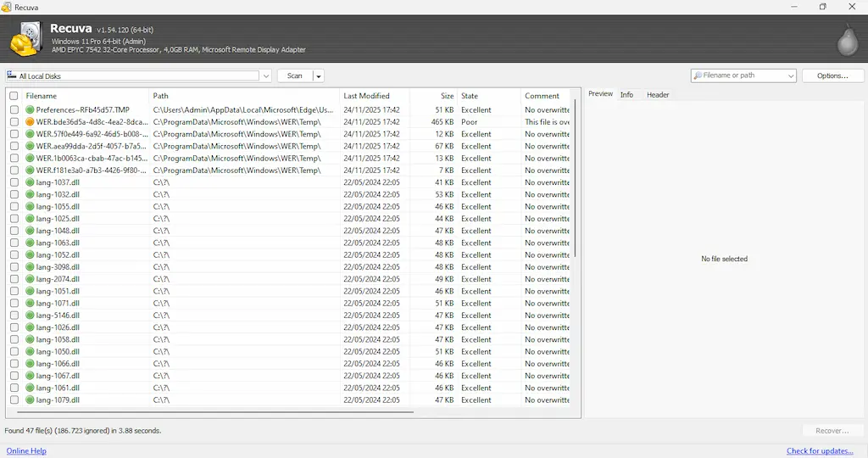This screenshot has width=868, height=458.
Task: Open the Online Help link
Action: 26,451
